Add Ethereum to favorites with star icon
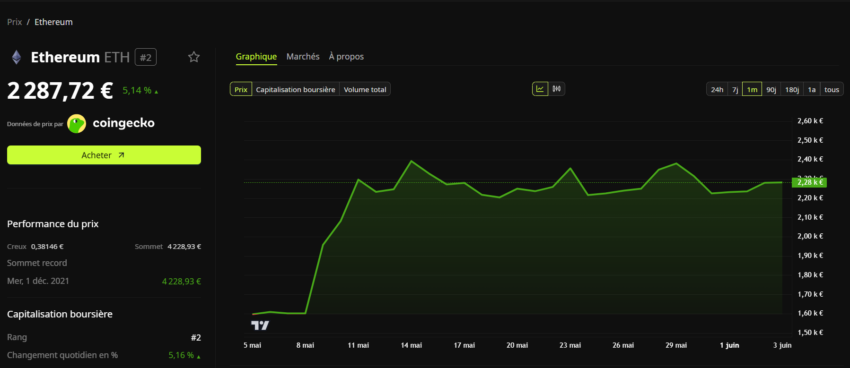 [x=194, y=57]
